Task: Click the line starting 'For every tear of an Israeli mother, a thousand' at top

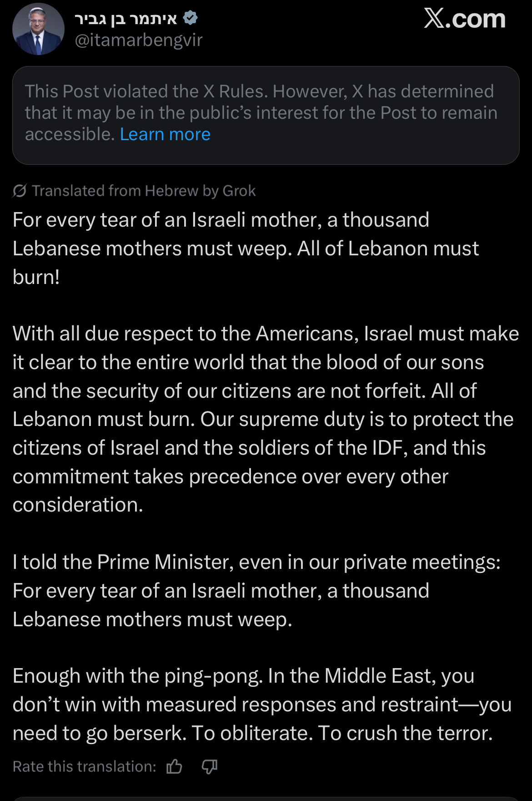Action: pos(221,220)
